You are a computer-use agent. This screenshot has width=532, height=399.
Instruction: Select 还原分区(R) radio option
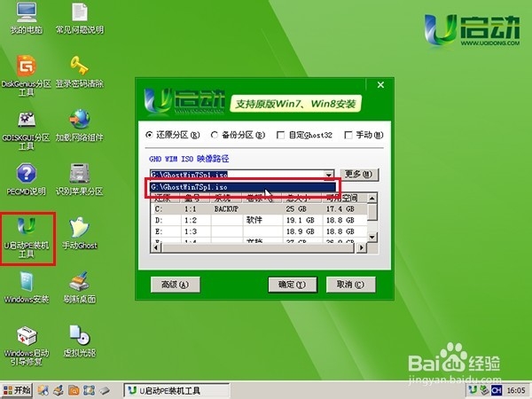[173, 135]
